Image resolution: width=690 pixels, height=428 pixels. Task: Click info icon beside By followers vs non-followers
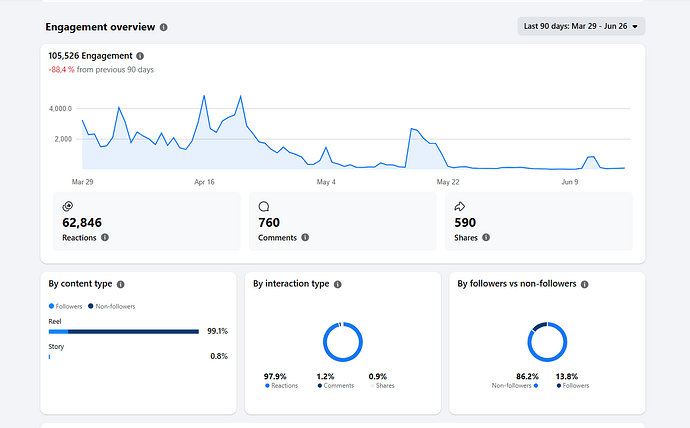(x=584, y=285)
